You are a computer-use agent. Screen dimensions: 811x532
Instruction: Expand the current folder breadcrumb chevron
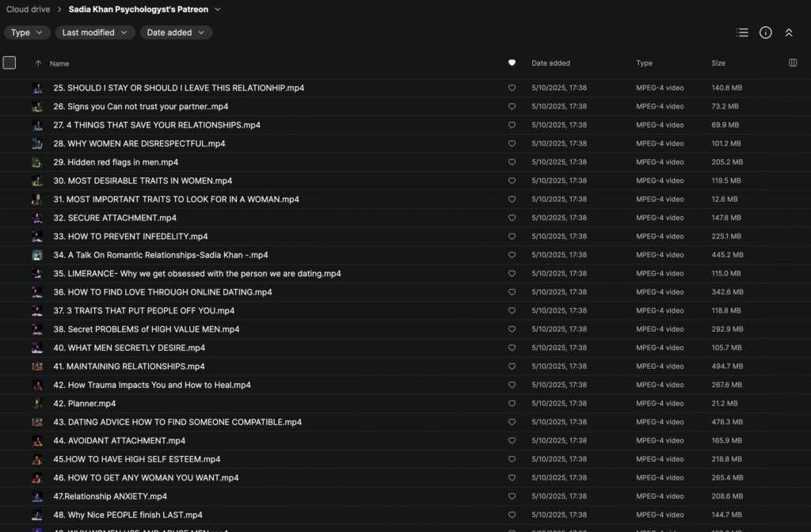[x=218, y=9]
